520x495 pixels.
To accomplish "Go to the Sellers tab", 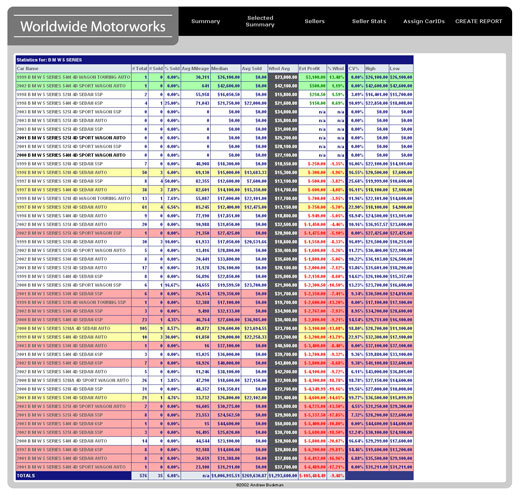I will tap(314, 21).
